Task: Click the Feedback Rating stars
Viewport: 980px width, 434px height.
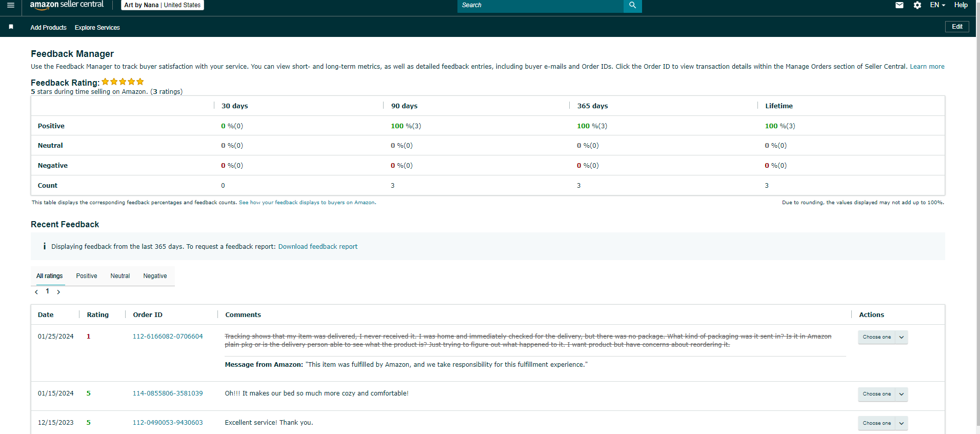Action: click(x=123, y=82)
